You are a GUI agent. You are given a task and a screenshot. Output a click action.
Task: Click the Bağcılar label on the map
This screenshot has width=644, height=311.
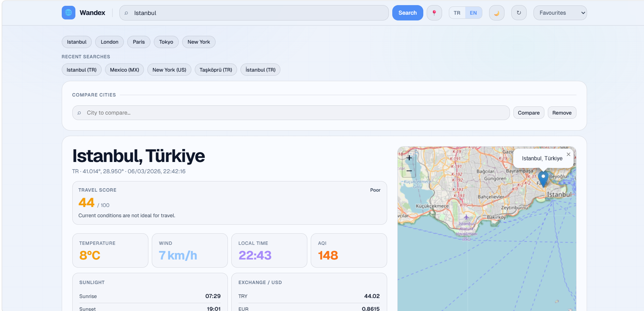(x=485, y=172)
